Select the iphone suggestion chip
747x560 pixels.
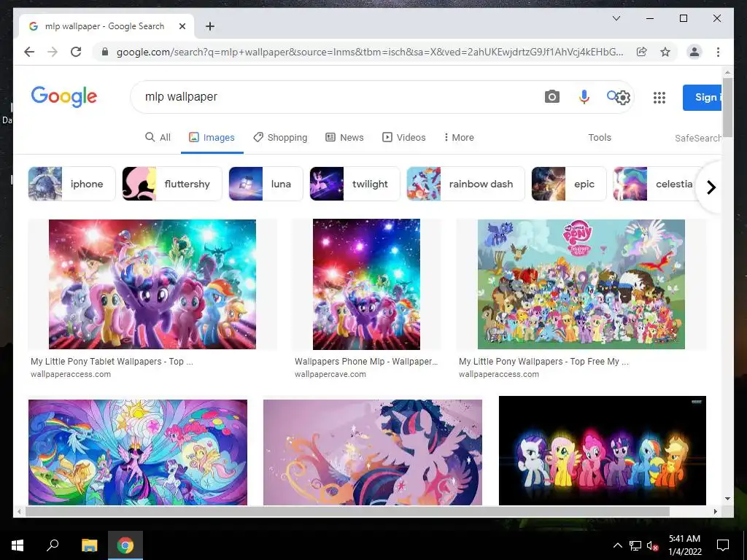tap(71, 184)
